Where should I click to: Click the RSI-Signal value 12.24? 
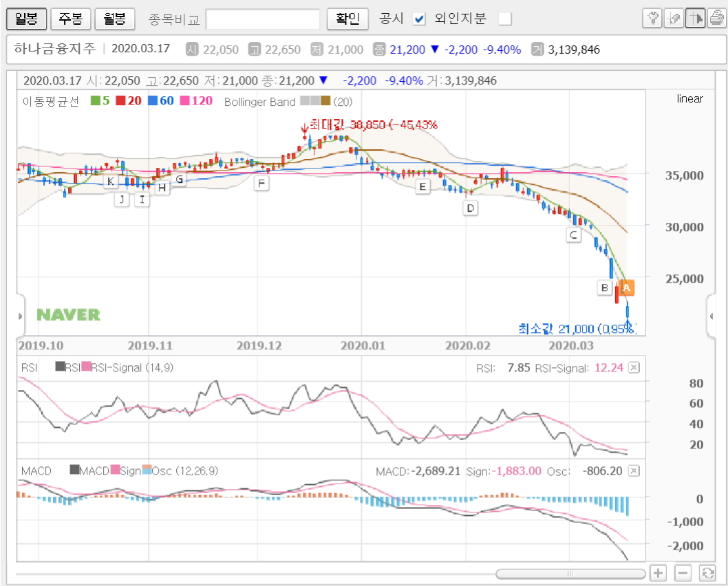(609, 368)
